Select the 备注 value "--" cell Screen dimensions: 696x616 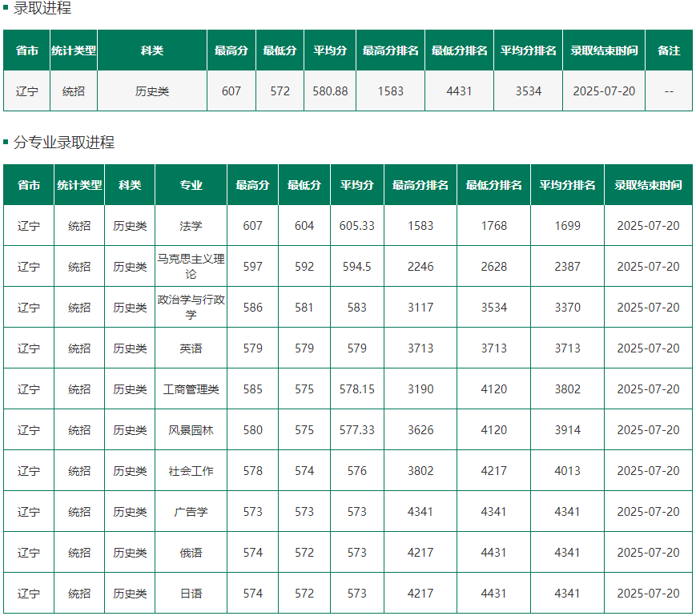click(669, 91)
